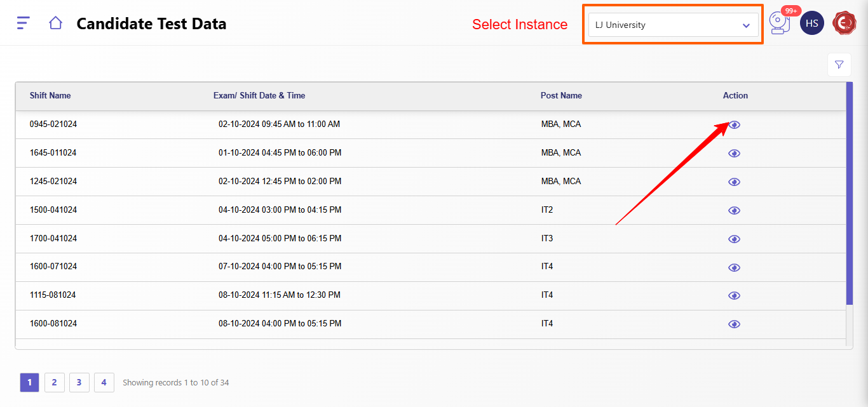This screenshot has width=868, height=407.
Task: Select page 1 in pagination
Action: 30,382
